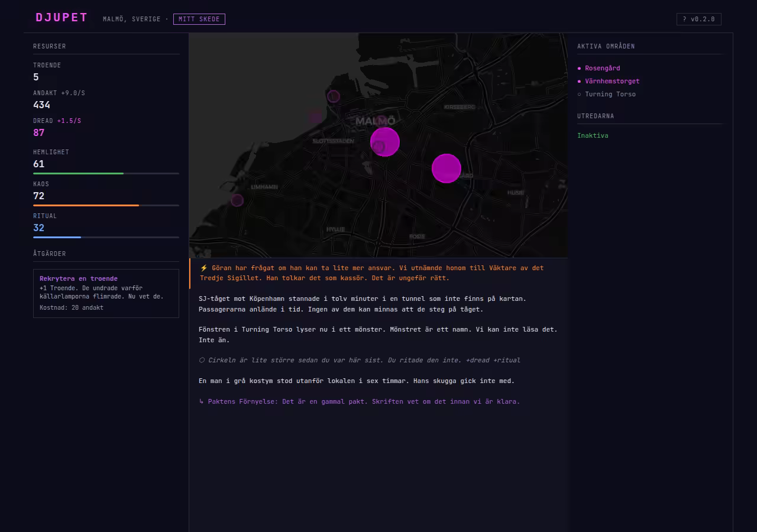The height and width of the screenshot is (532, 757).
Task: Click the Troende value "5"
Action: (36, 77)
